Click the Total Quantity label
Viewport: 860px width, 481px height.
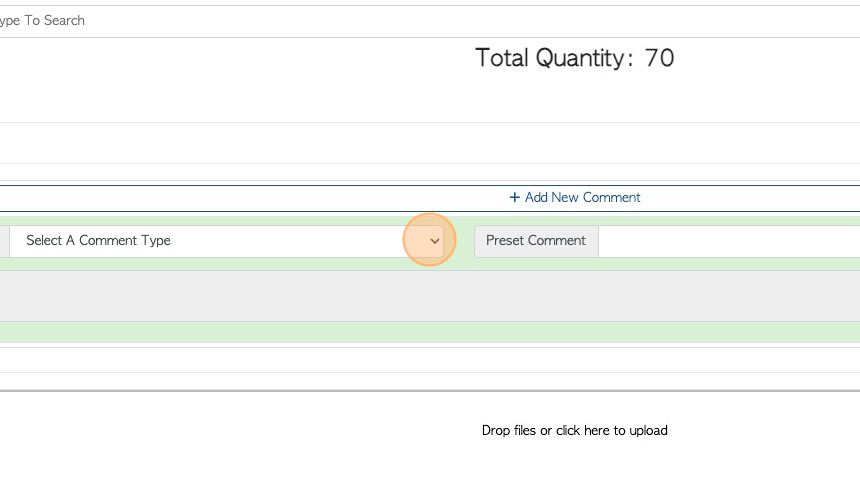pyautogui.click(x=550, y=58)
